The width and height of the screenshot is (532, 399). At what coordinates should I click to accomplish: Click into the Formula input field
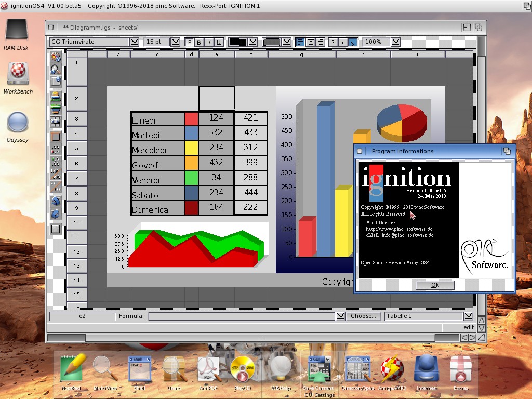[242, 316]
